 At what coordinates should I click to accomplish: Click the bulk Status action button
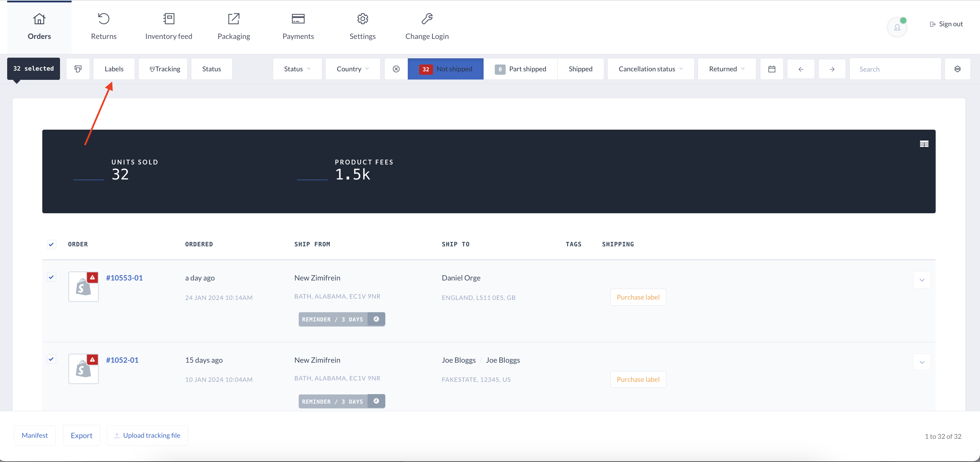tap(211, 69)
